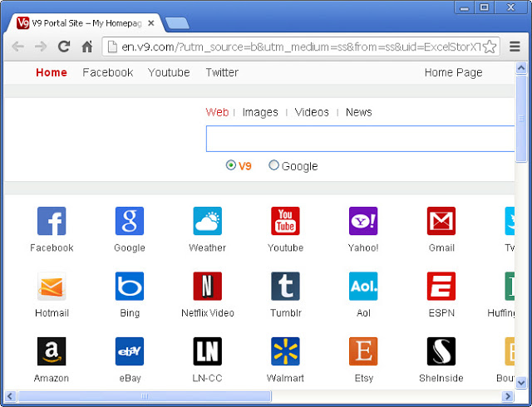Open the Weather shortcut icon
The height and width of the screenshot is (407, 532).
[x=207, y=221]
